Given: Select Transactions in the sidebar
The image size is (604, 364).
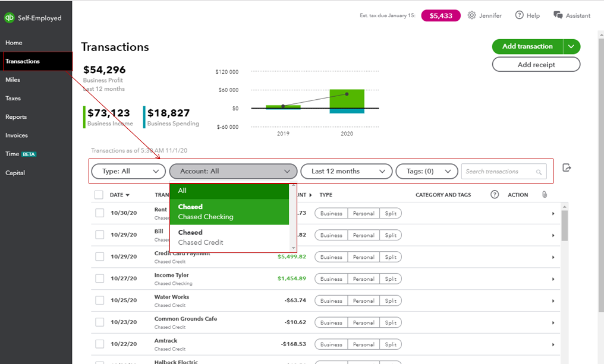Looking at the screenshot, I should 36,61.
